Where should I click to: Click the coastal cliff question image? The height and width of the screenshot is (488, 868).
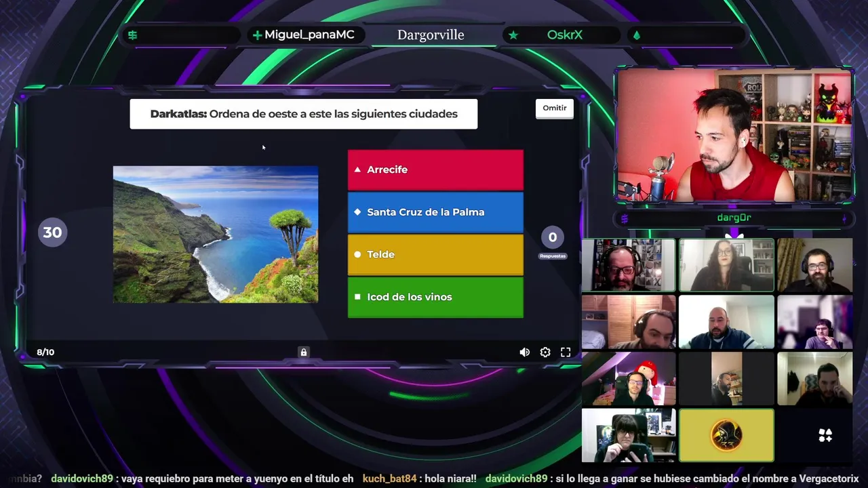(216, 234)
